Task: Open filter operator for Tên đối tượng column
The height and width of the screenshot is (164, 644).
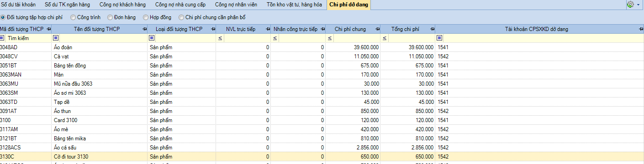Action: pos(56,38)
